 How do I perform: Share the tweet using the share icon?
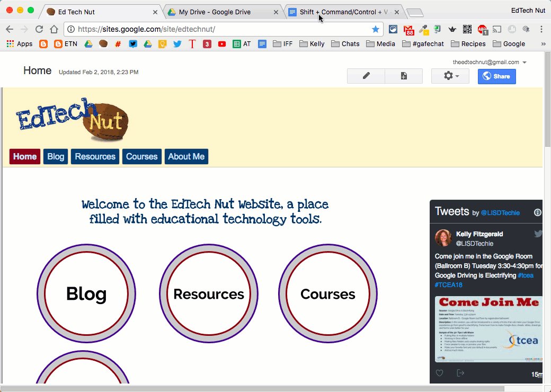(x=460, y=373)
